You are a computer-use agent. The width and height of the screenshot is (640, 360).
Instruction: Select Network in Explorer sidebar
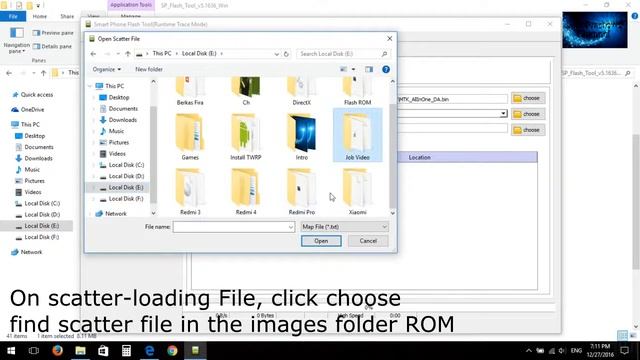point(27,252)
